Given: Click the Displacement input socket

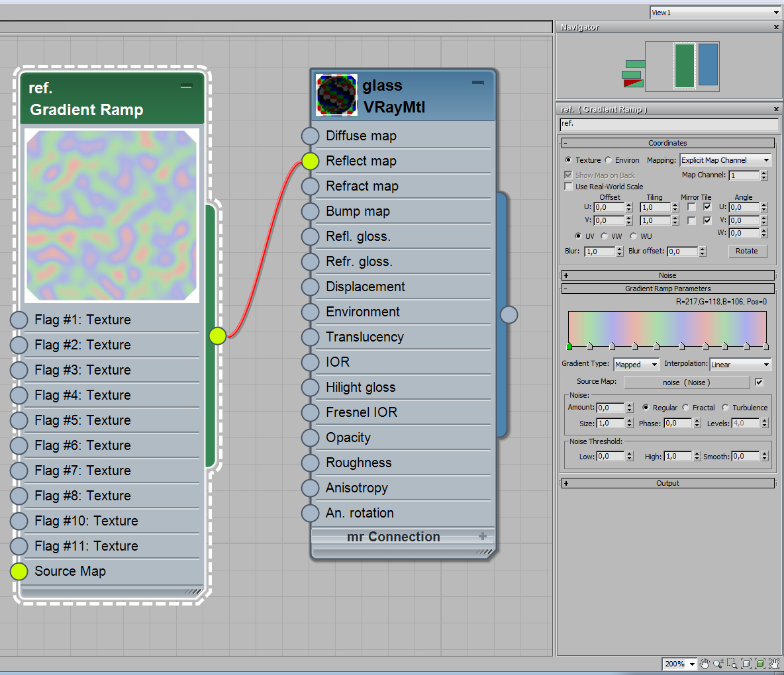Looking at the screenshot, I should [x=310, y=287].
